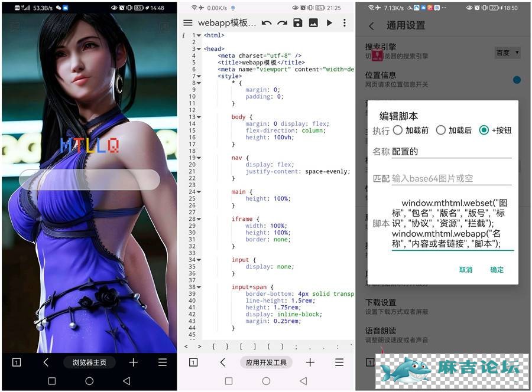Insert the > symbol from the editor key bar

click(200, 347)
